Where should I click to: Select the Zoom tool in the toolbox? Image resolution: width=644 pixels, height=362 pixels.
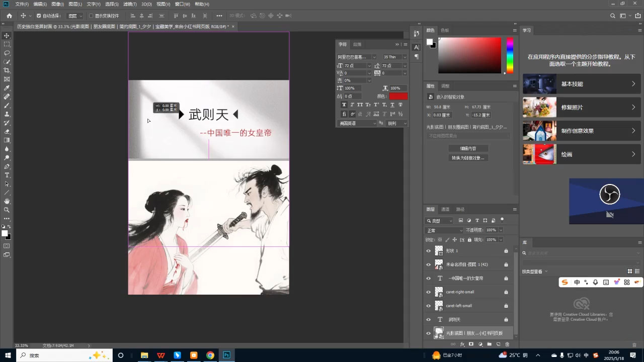pyautogui.click(x=7, y=210)
